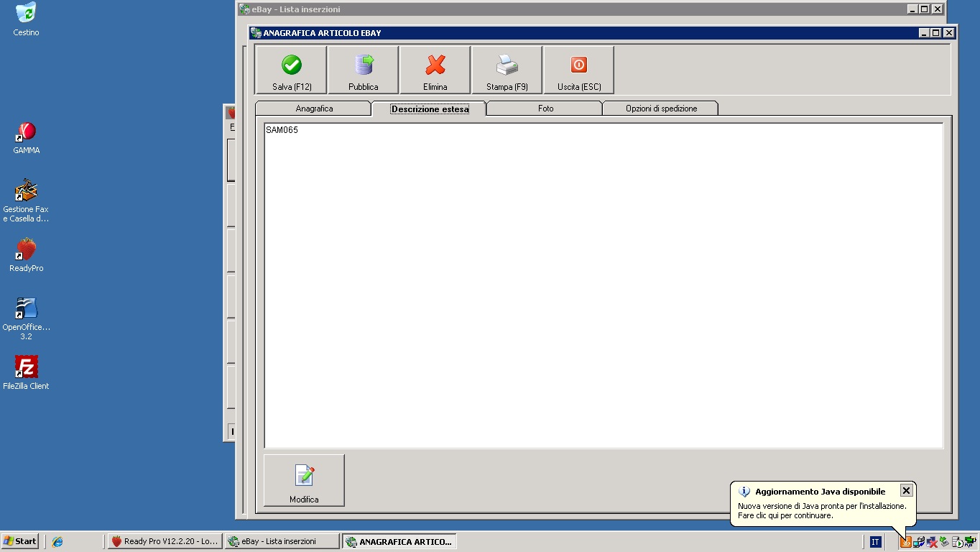Viewport: 980px width, 552px height.
Task: Click the Safely Remove Hardware tray icon
Action: pyautogui.click(x=944, y=542)
